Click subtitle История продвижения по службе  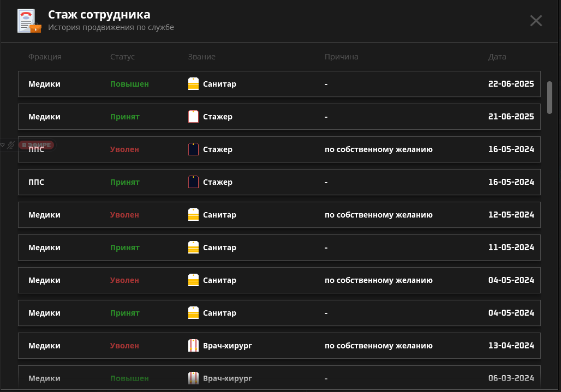click(x=111, y=27)
